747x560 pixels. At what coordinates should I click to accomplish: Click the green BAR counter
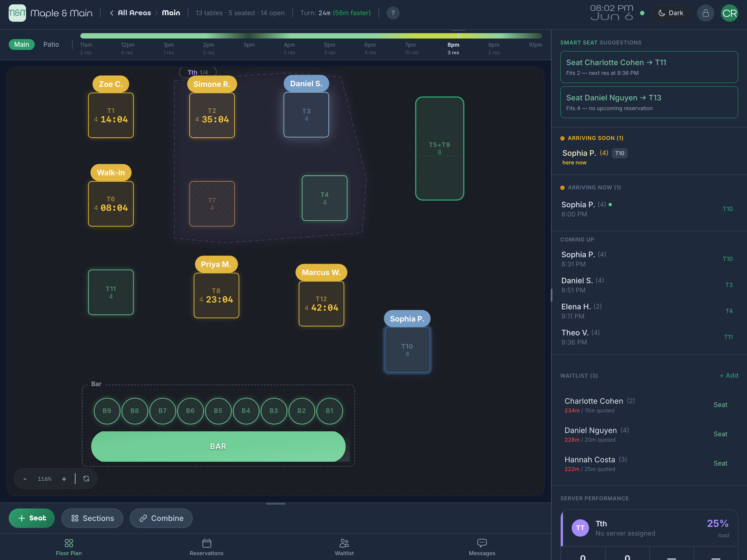coord(218,446)
